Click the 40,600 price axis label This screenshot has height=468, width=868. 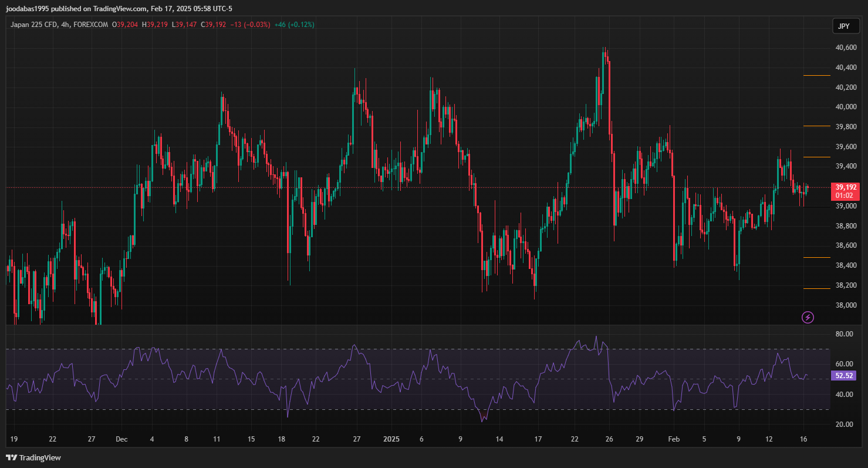click(846, 48)
